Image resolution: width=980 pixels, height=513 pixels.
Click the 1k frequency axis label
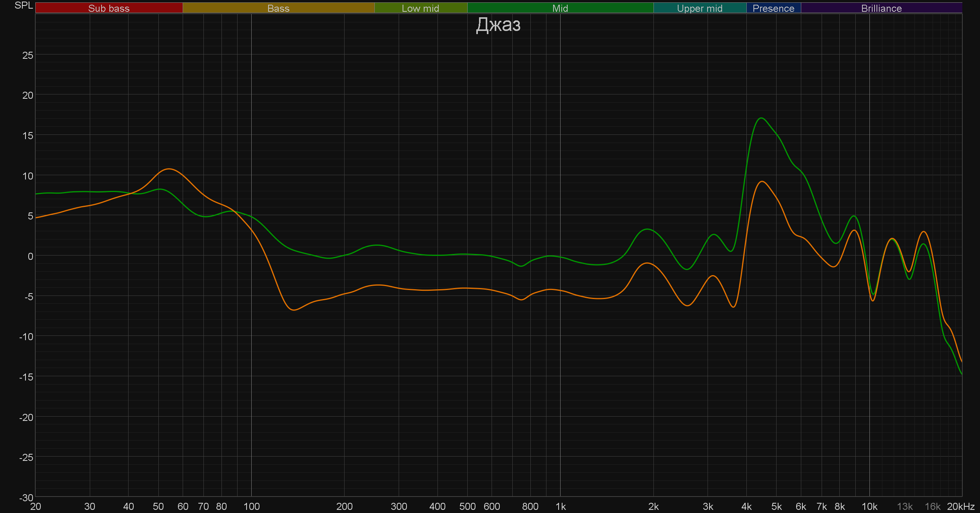point(561,507)
